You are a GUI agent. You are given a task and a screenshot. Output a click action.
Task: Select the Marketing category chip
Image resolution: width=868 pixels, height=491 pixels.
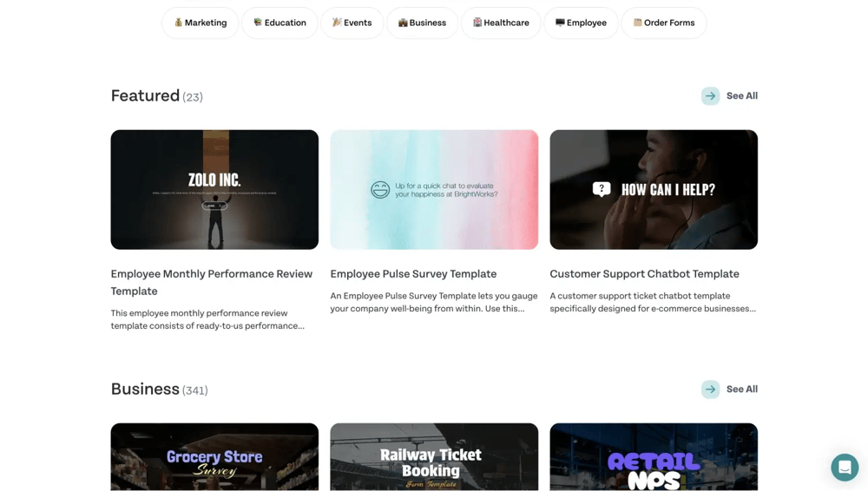pyautogui.click(x=201, y=23)
